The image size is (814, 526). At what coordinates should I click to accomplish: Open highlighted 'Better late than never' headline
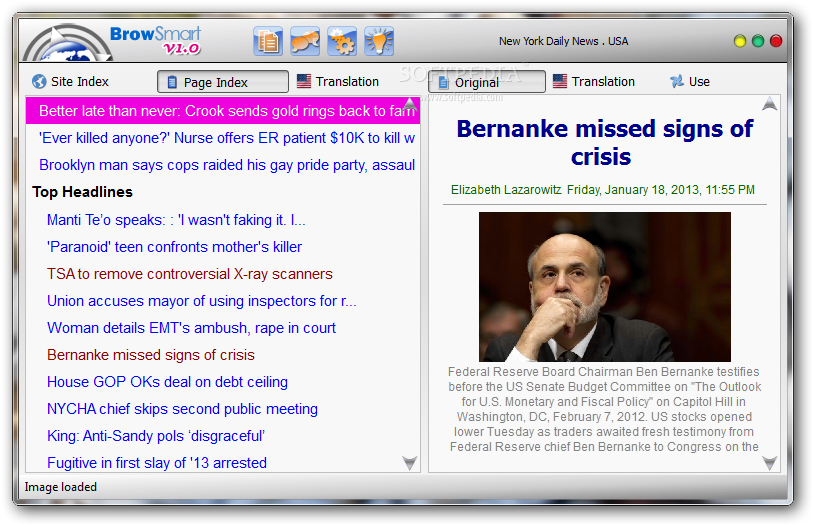223,111
